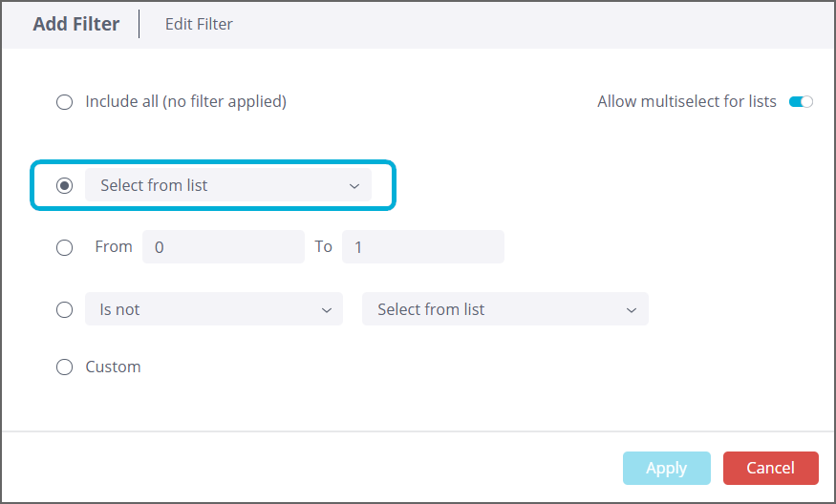836x504 pixels.
Task: Open the Select from list dropdown beside Is not
Action: [504, 309]
